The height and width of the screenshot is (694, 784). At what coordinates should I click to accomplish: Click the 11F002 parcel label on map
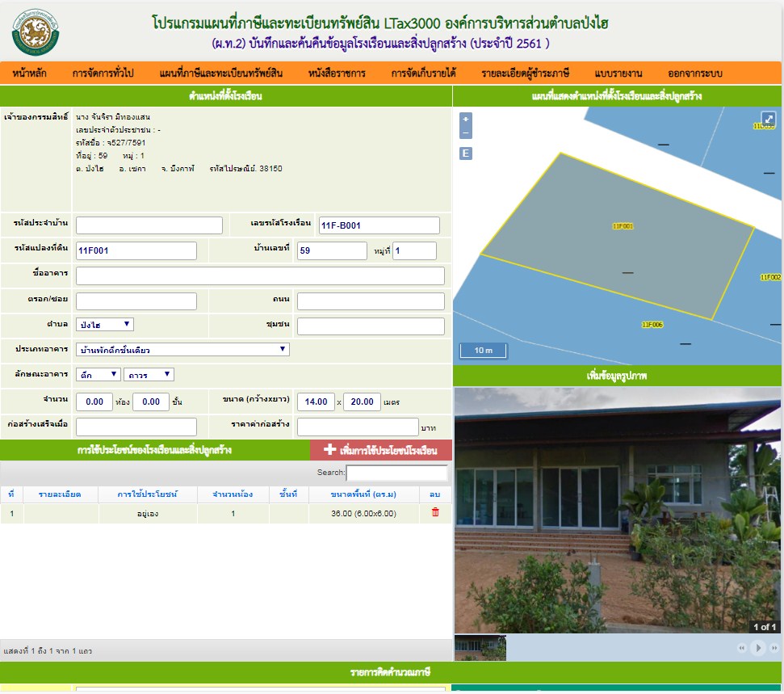(x=770, y=277)
